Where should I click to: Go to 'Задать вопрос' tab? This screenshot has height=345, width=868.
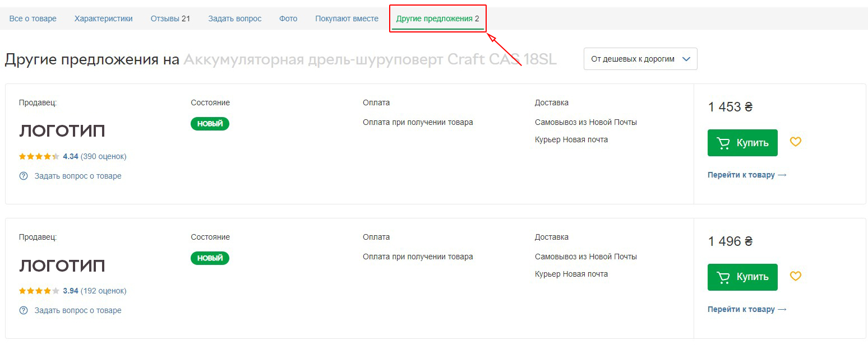pos(235,18)
